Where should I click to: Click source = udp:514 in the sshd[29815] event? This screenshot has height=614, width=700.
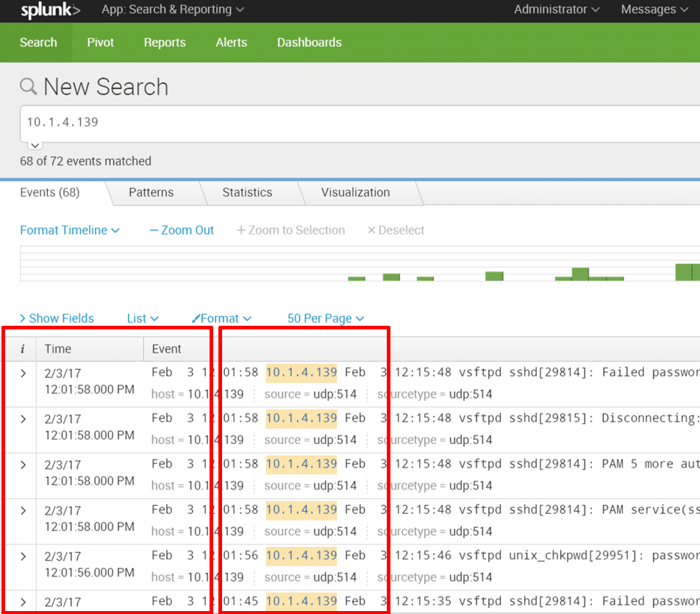click(x=311, y=440)
